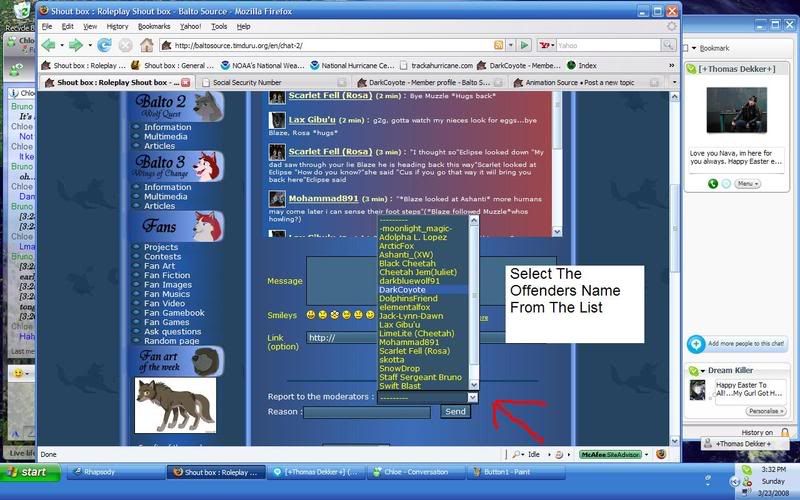Reload the page with the refresh icon

pos(104,45)
